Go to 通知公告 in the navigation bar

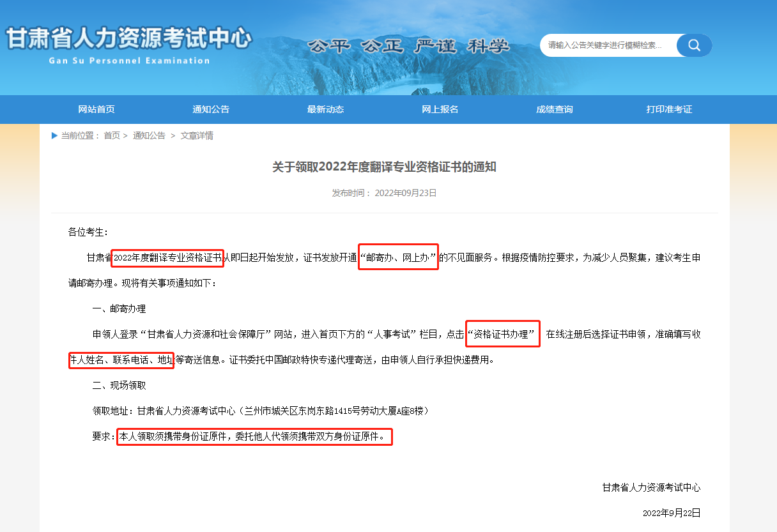click(x=211, y=109)
